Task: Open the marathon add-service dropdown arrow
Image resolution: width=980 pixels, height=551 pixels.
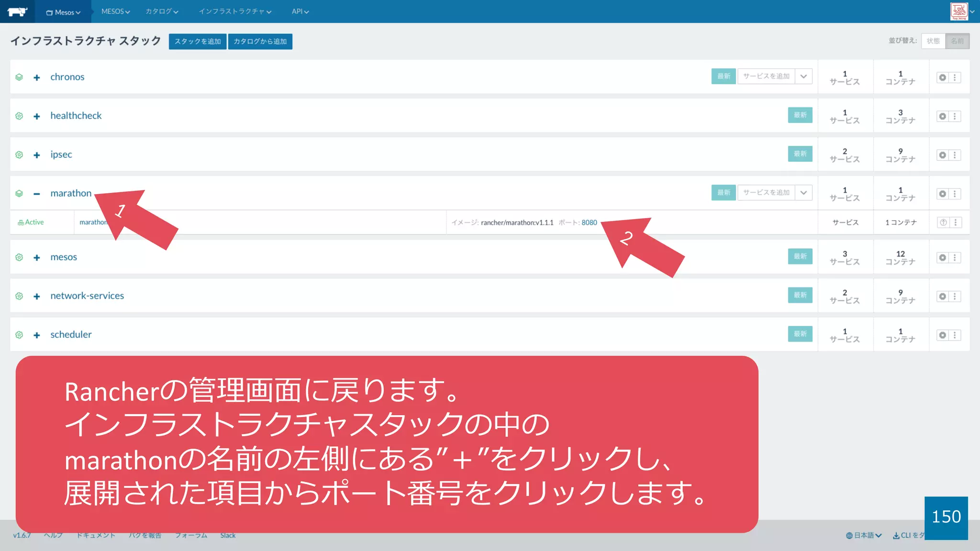Action: pyautogui.click(x=804, y=192)
